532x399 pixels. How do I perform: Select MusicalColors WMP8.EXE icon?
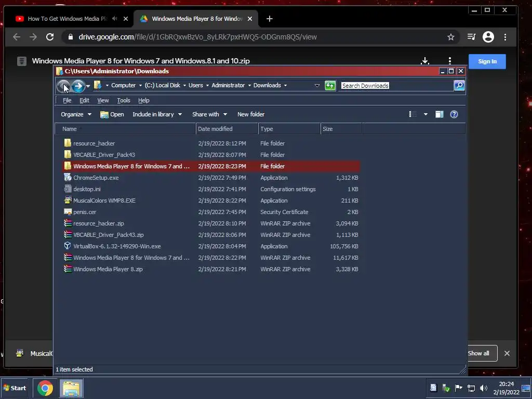click(68, 200)
